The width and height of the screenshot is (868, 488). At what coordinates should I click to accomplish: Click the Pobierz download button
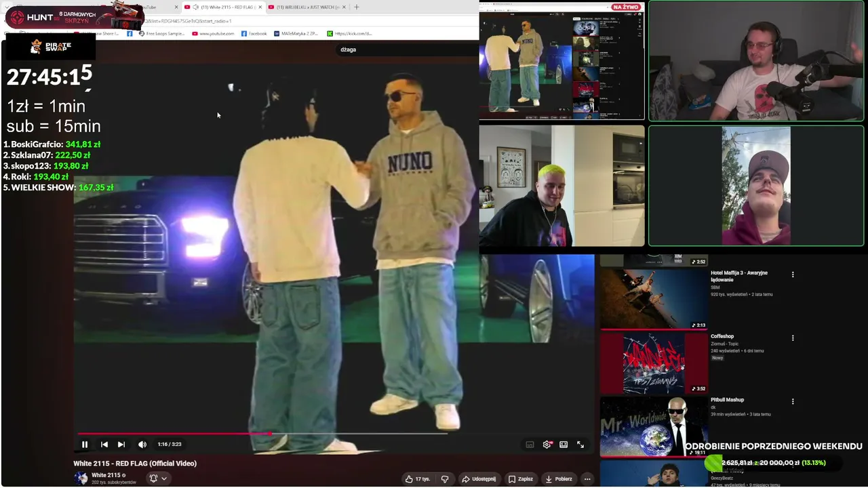coord(559,479)
